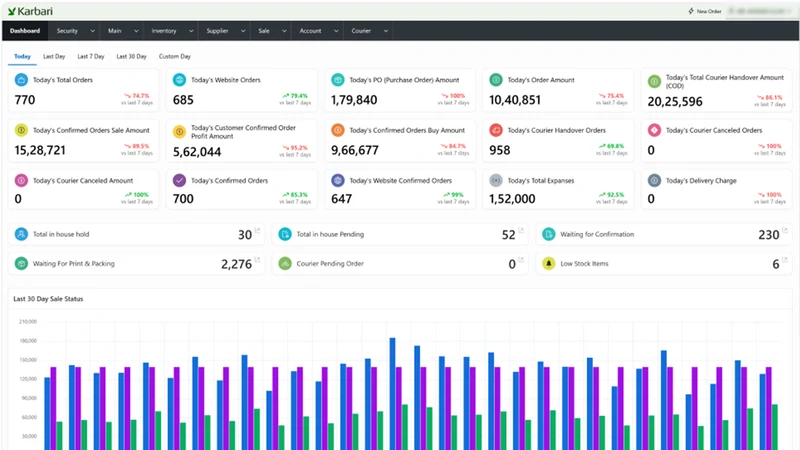Screen dimensions: 800x450
Task: Click Total in house hold person icon
Action: tap(21, 234)
